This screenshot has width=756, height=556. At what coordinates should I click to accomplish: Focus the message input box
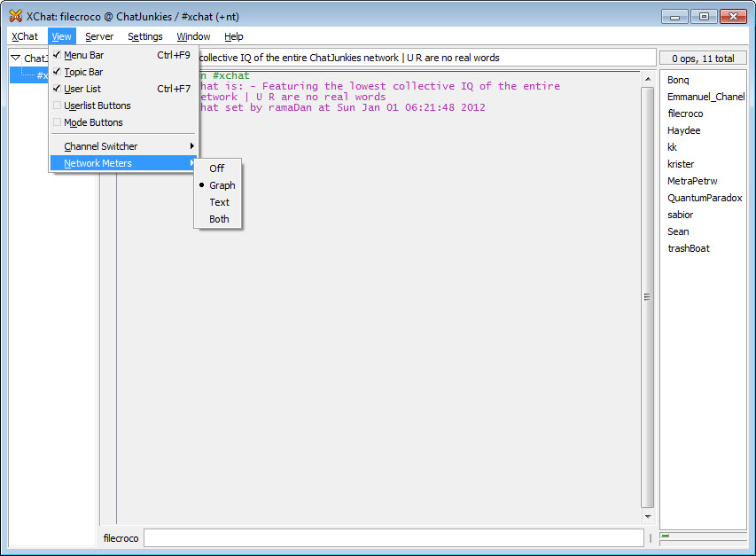[x=394, y=538]
